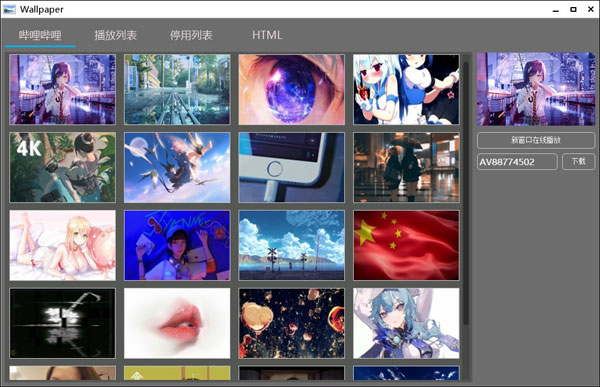The height and width of the screenshot is (387, 600).
Task: Select the umbrella girl night city wallpaper
Action: pos(62,89)
